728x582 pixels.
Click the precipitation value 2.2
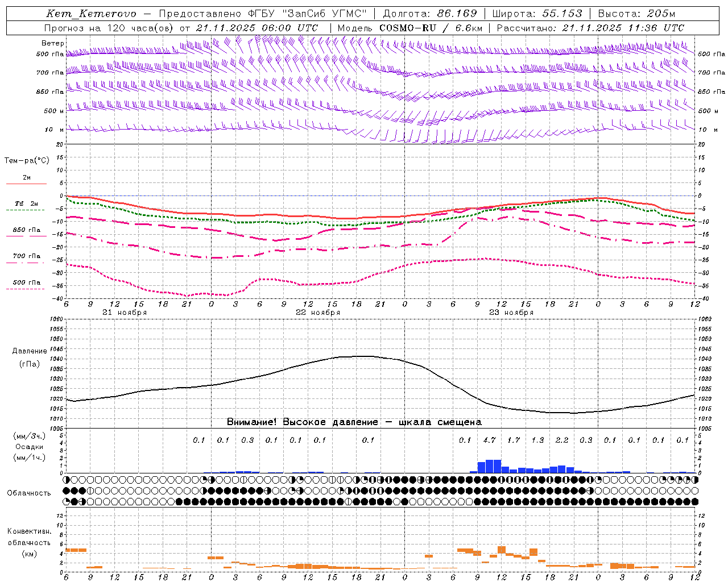[562, 440]
